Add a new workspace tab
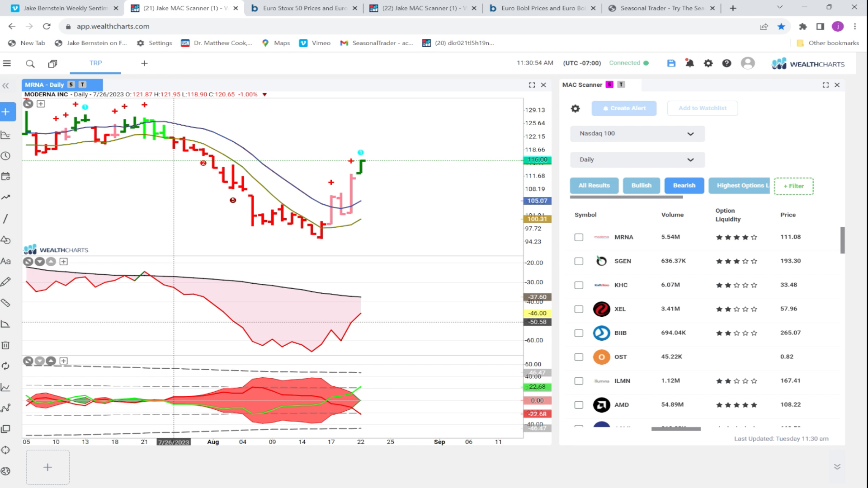 click(144, 63)
